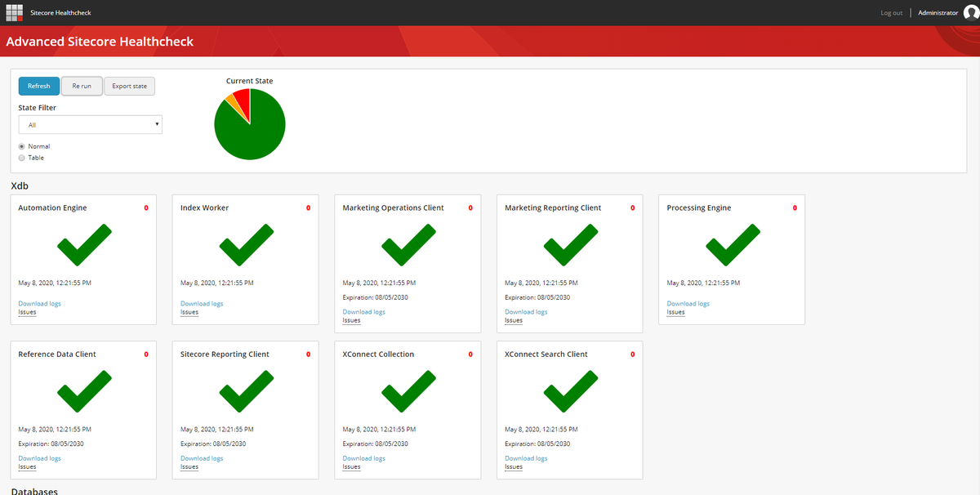Click the Sitecore Healthcheck header title
The image size is (980, 495).
pyautogui.click(x=60, y=13)
